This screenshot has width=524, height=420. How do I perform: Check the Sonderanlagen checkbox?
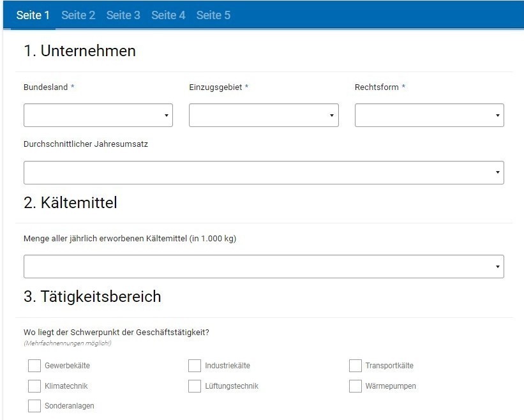pyautogui.click(x=34, y=405)
